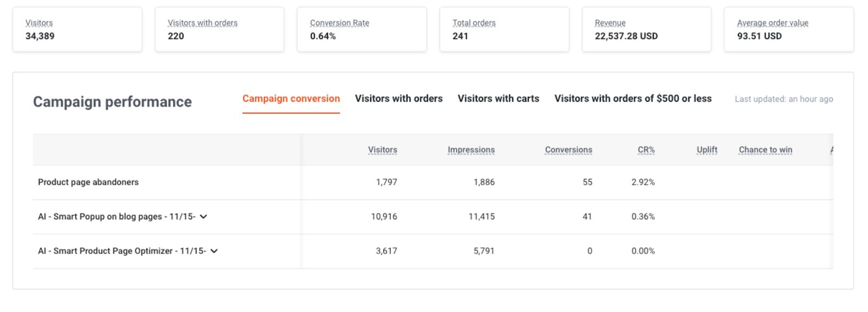
Task: Click the 34,389 visitors value
Action: pos(40,36)
